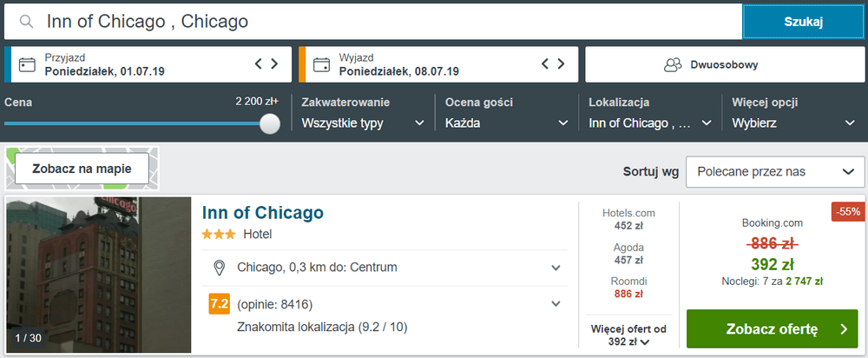Open the Inn of Chicago hotel title
Viewport: 868px width, 358px height.
click(x=263, y=212)
